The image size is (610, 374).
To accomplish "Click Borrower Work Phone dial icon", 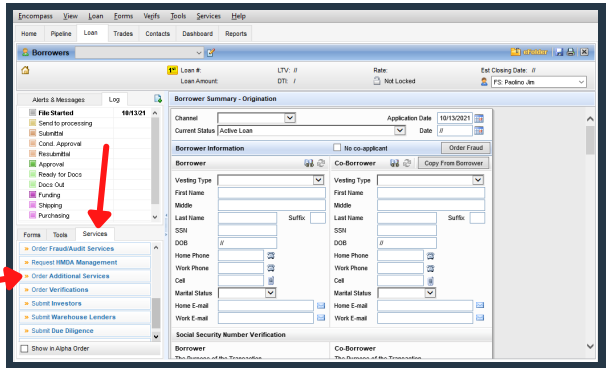I will [271, 268].
